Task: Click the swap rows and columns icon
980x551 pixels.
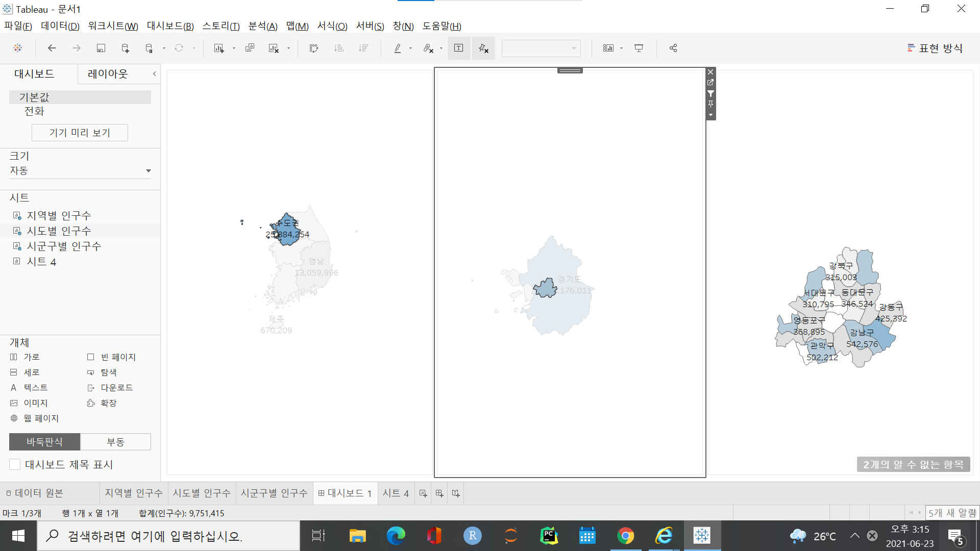Action: click(313, 48)
